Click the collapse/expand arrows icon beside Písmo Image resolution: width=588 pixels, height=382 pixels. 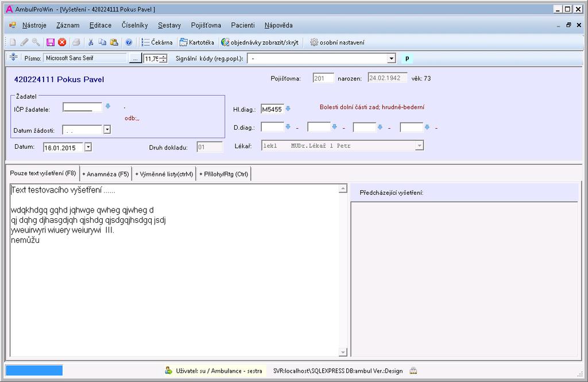click(x=14, y=57)
